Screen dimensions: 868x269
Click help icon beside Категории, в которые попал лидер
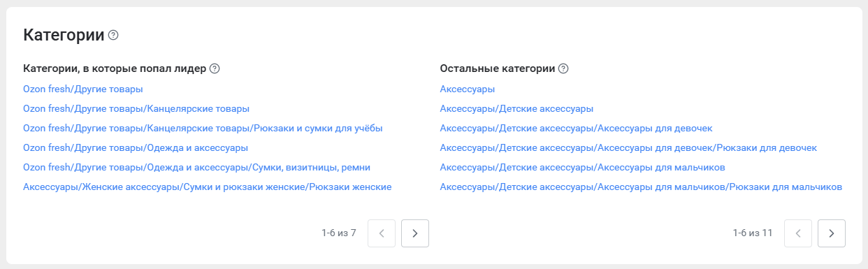coord(215,68)
